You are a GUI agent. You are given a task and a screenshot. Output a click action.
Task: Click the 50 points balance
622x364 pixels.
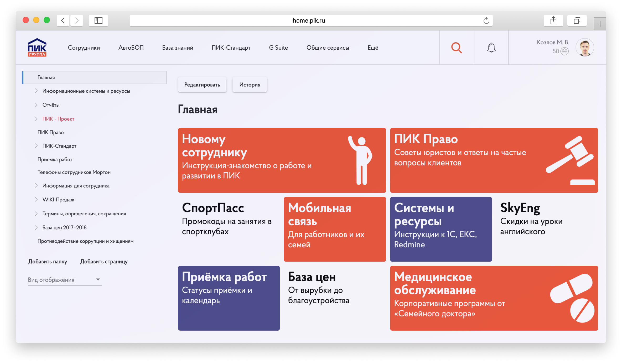click(x=556, y=51)
